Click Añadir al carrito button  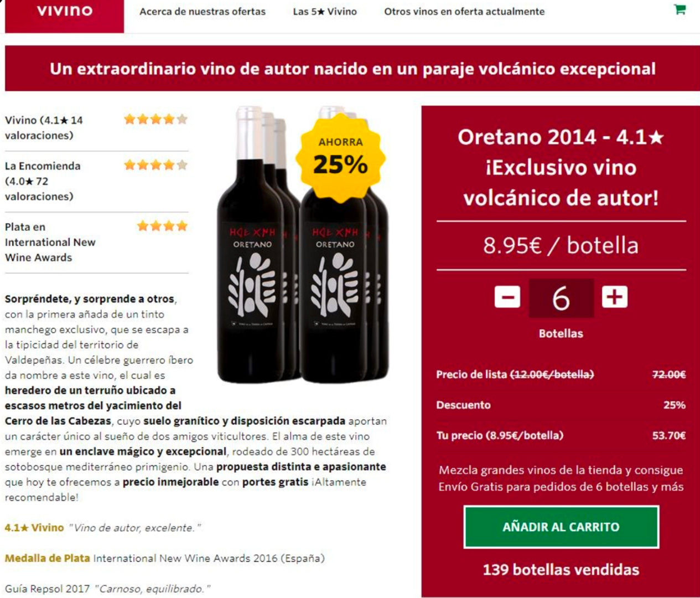coord(561,527)
